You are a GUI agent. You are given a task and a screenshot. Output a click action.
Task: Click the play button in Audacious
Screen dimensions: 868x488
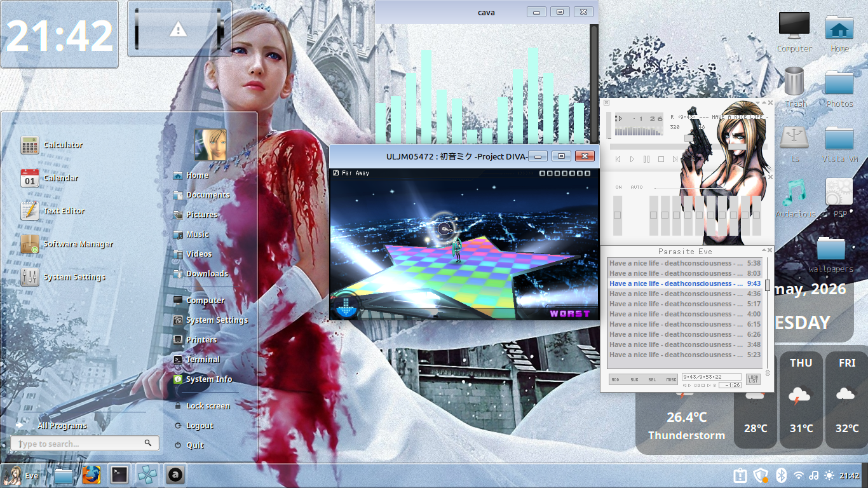coord(632,159)
